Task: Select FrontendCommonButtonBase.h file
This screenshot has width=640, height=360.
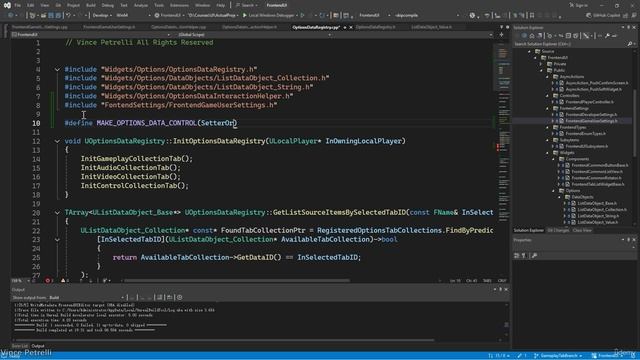Action: pos(600,165)
